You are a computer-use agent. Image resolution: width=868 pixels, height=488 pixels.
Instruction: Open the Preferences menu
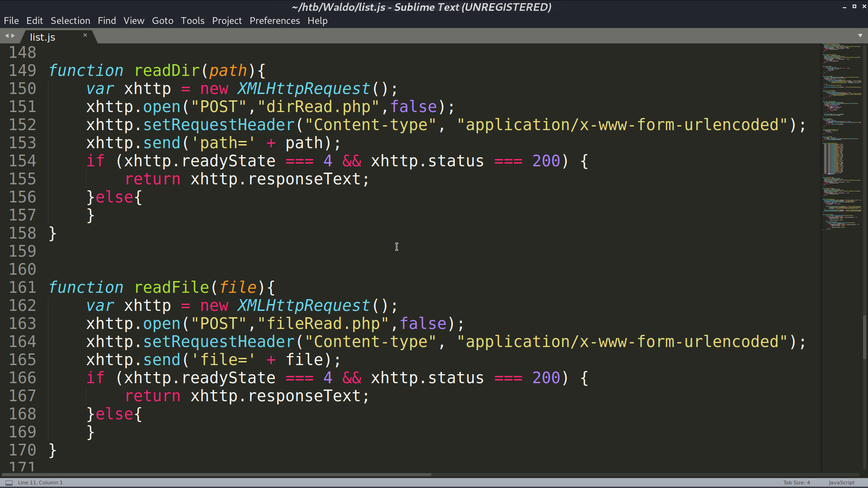[x=275, y=21]
